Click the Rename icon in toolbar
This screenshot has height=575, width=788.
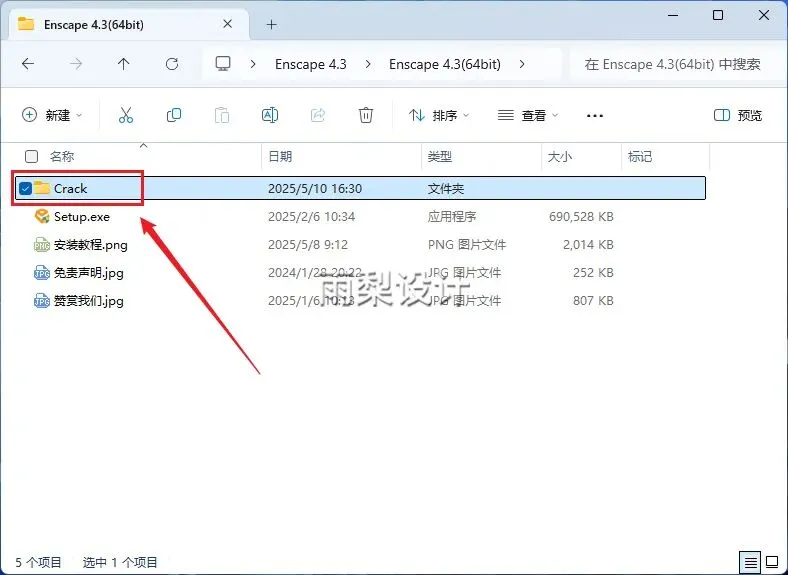(x=270, y=115)
